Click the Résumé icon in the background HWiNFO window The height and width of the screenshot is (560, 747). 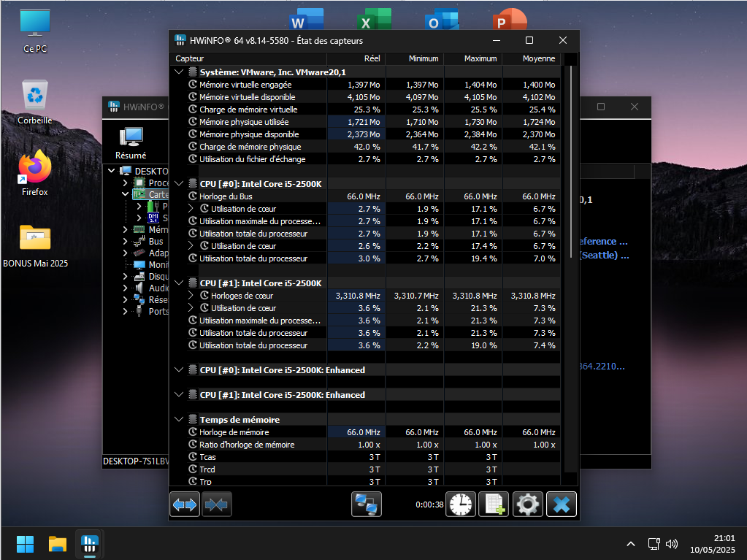pos(131,143)
